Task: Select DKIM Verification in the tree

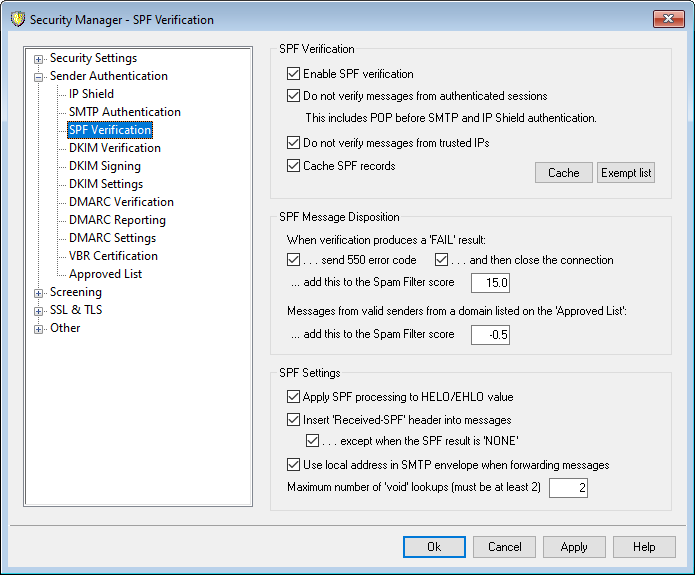Action: coord(114,148)
